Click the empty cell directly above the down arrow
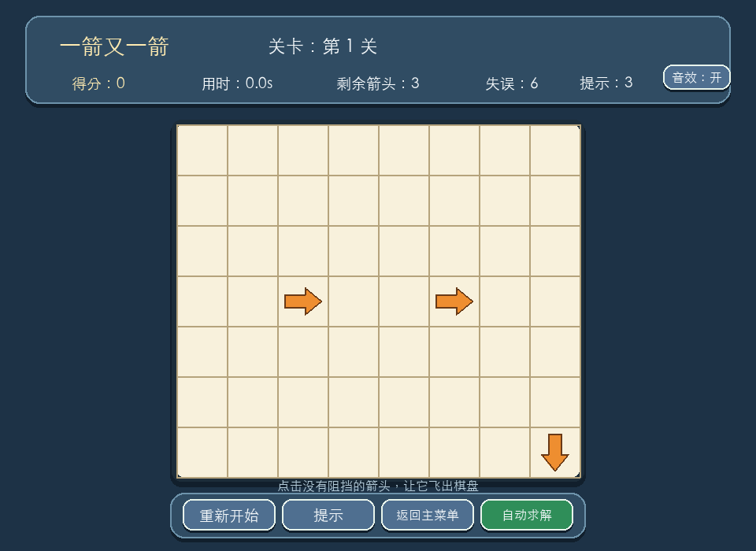This screenshot has width=756, height=551. point(555,402)
